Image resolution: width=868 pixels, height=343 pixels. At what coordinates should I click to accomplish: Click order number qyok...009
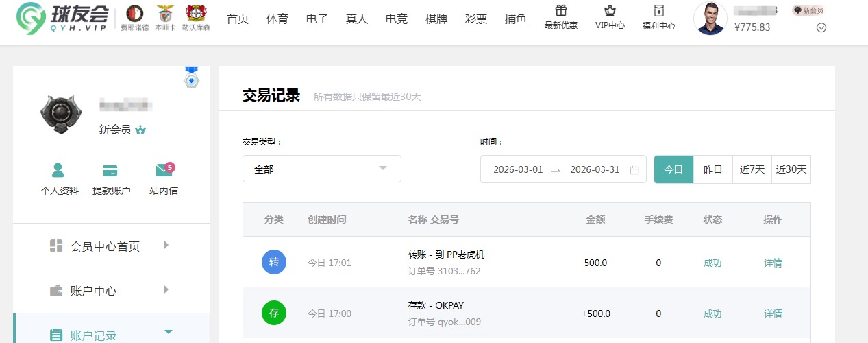click(x=444, y=322)
